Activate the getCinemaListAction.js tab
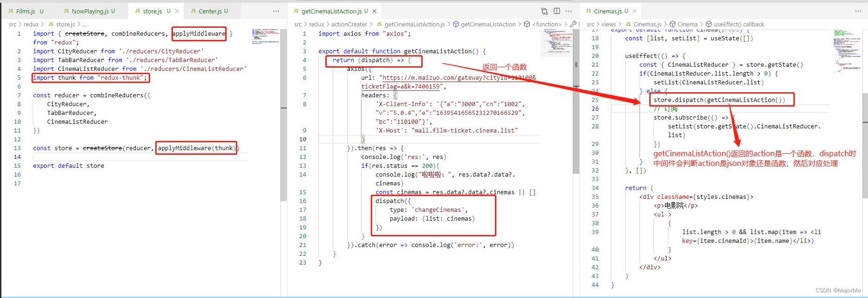 (331, 11)
